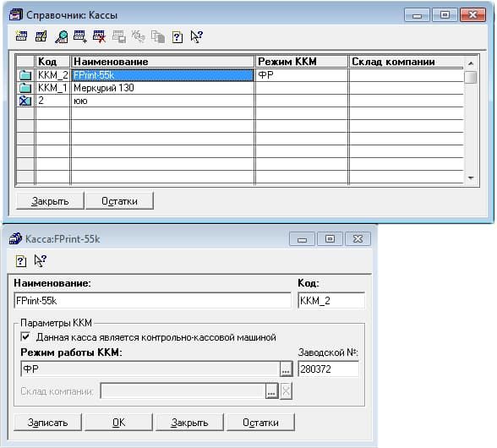Click the row icon next to ККМ_2
The height and width of the screenshot is (448, 497).
[25, 75]
